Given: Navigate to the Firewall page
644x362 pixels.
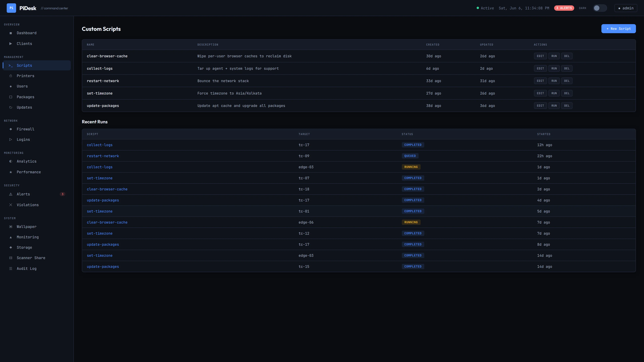Looking at the screenshot, I should 37,129.
